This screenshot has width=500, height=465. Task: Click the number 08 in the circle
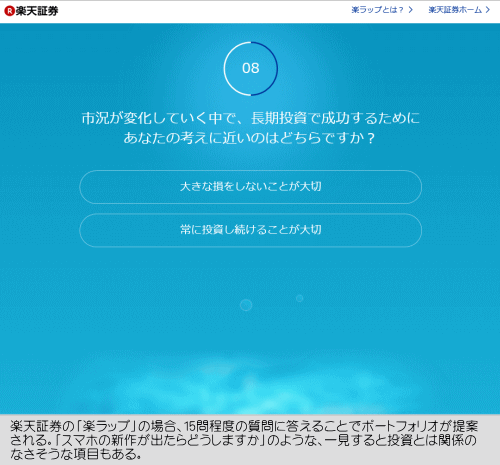pos(251,68)
